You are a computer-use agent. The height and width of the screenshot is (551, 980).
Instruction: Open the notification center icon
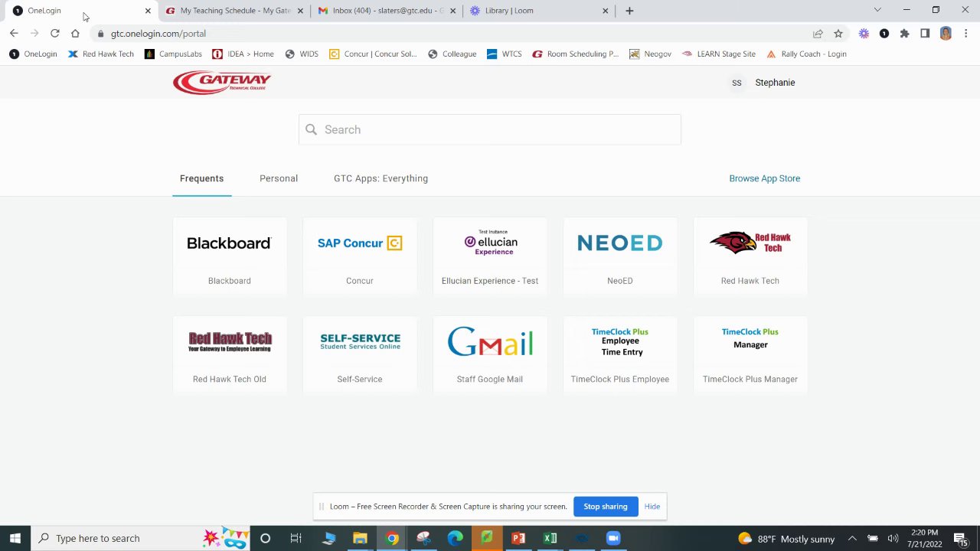[961, 539]
